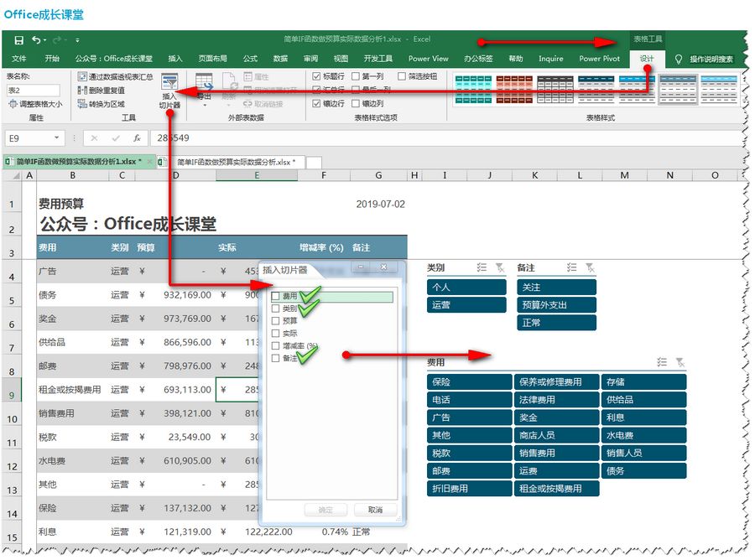
Task: Click the 导出 export table icon
Action: [204, 82]
